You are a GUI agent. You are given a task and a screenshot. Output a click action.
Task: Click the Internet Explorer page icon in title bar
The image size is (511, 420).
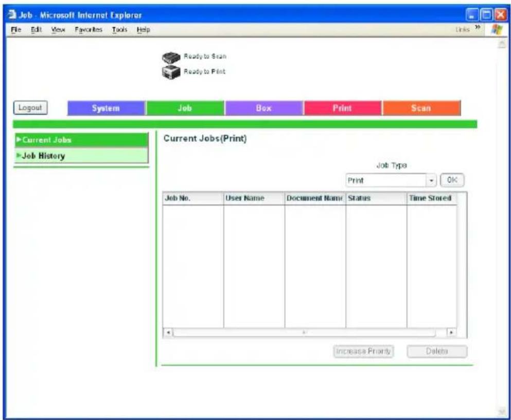coord(12,14)
